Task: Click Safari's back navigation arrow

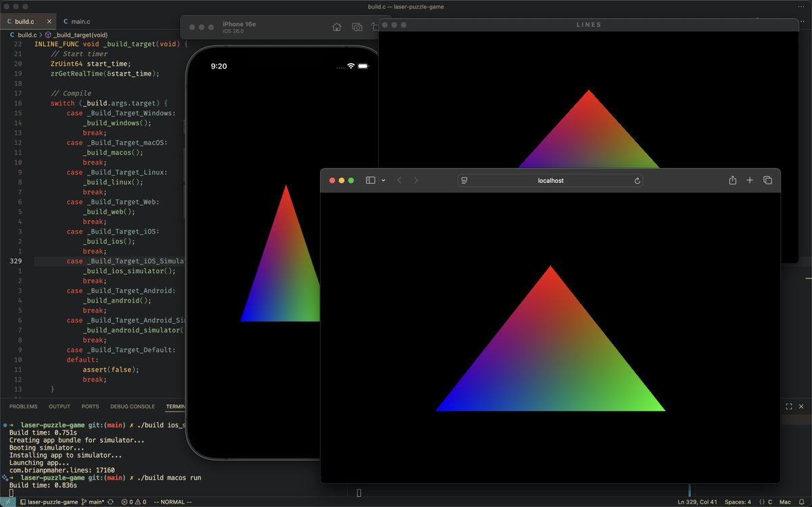Action: [x=399, y=180]
